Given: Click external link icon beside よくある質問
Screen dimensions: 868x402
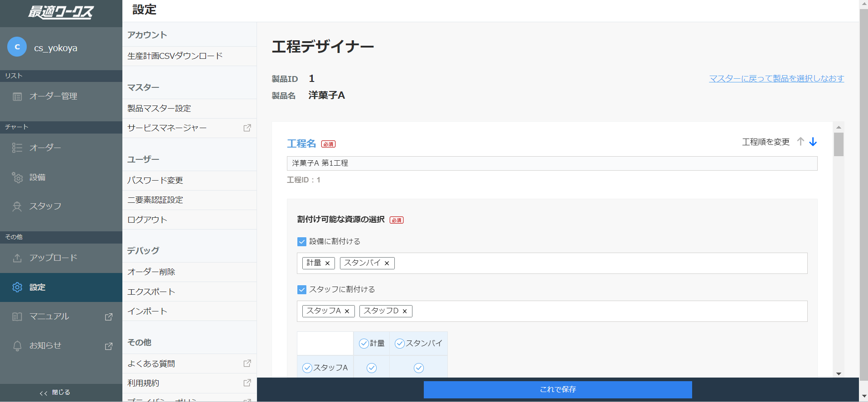Looking at the screenshot, I should pyautogui.click(x=247, y=363).
